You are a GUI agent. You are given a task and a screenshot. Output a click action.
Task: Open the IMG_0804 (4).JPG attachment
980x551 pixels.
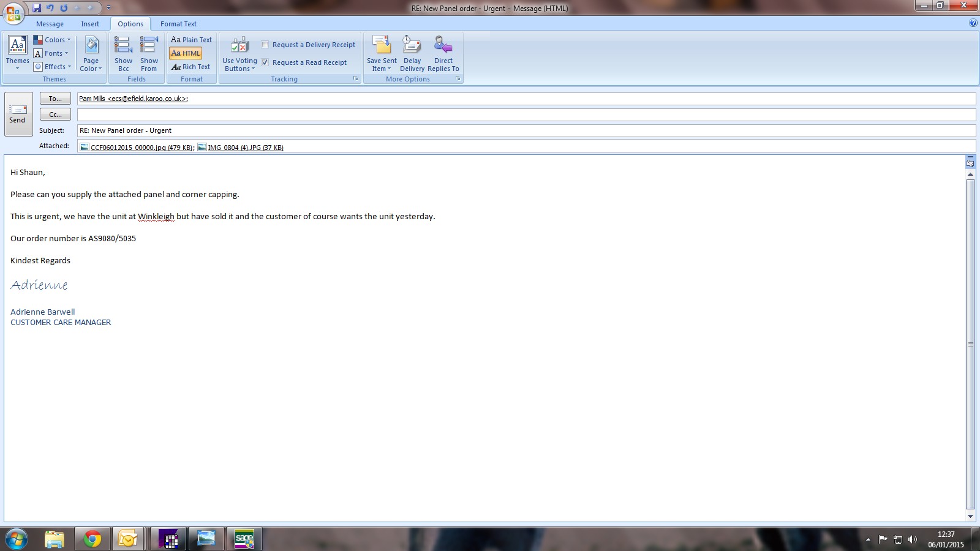coord(241,148)
